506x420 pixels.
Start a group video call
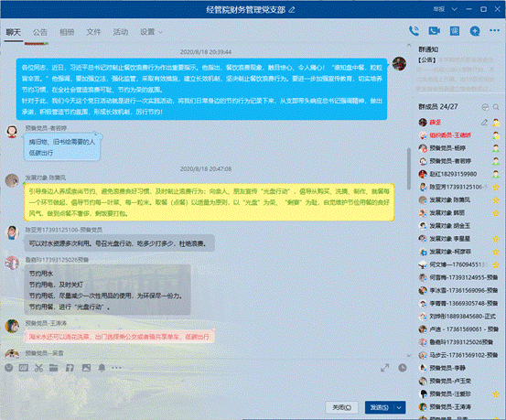point(435,31)
